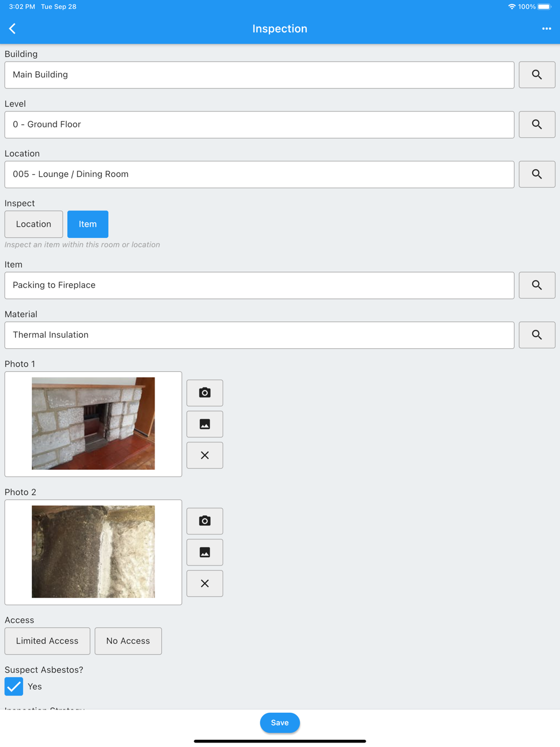The width and height of the screenshot is (560, 747).
Task: Uncheck Suspect Asbestos Yes checkbox
Action: (x=14, y=687)
